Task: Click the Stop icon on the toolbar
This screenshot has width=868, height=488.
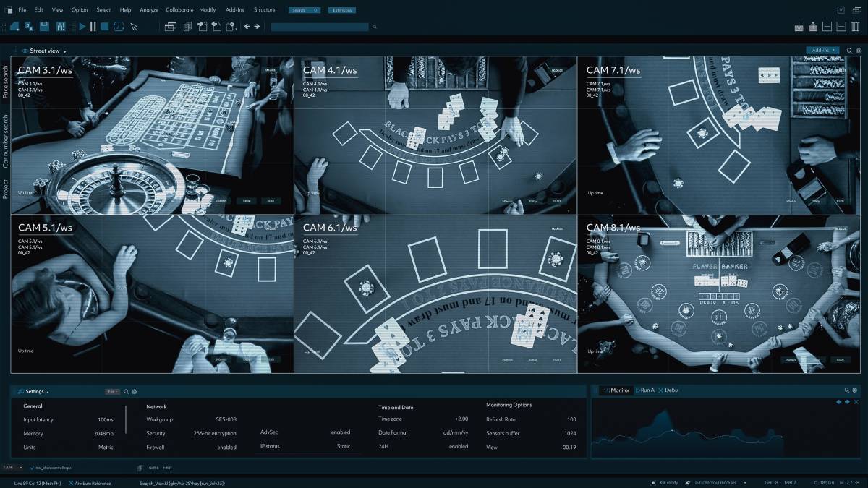Action: coord(103,27)
